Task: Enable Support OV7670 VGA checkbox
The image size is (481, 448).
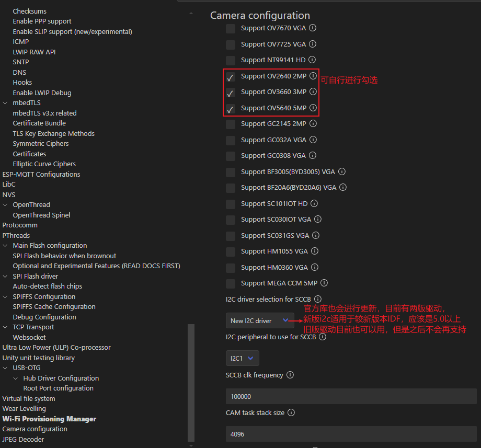Action: pyautogui.click(x=231, y=29)
